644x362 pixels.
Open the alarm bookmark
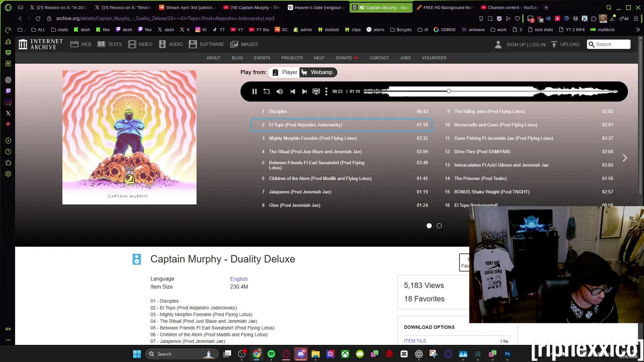point(375,30)
